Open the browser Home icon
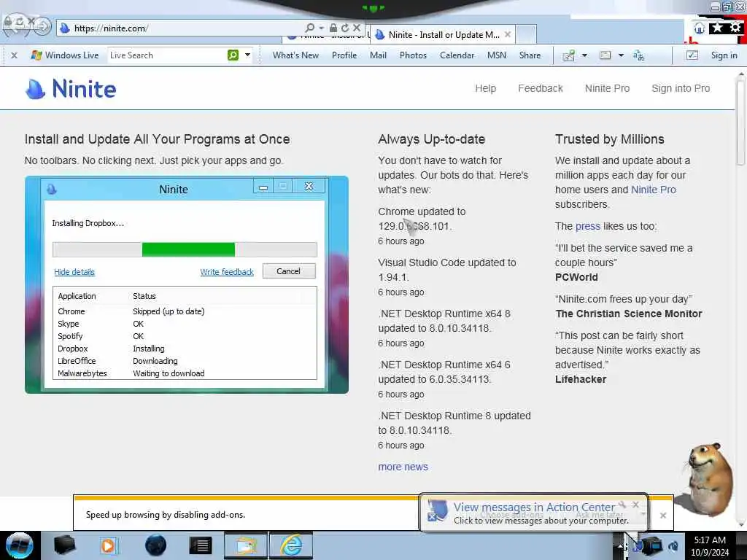Viewport: 747px width, 560px height. [699, 28]
